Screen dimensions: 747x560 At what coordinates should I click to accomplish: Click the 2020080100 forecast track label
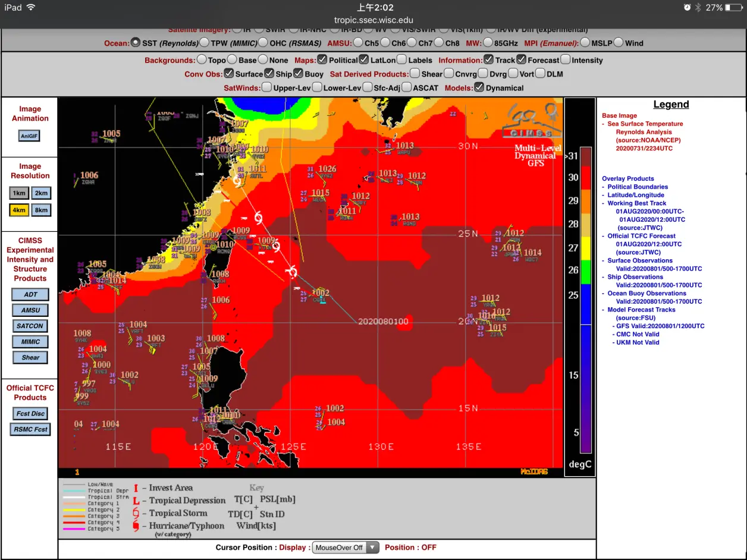pos(383,322)
